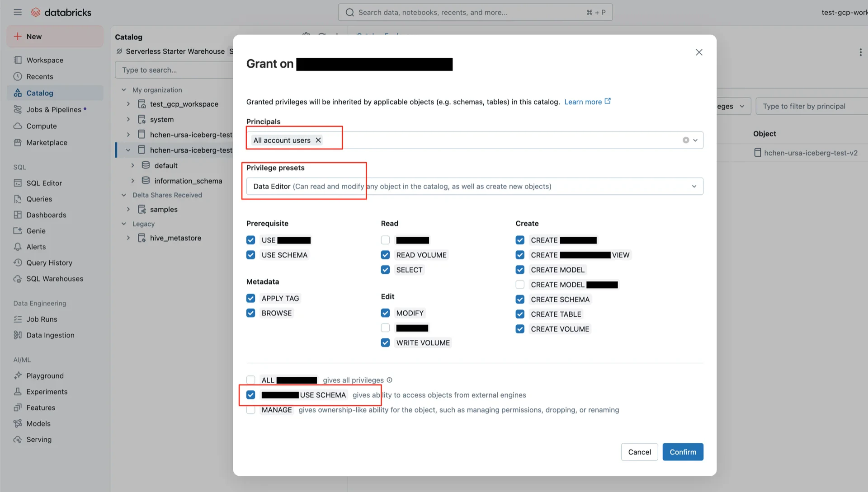868x492 pixels.
Task: Open the Marketplace icon
Action: point(18,142)
